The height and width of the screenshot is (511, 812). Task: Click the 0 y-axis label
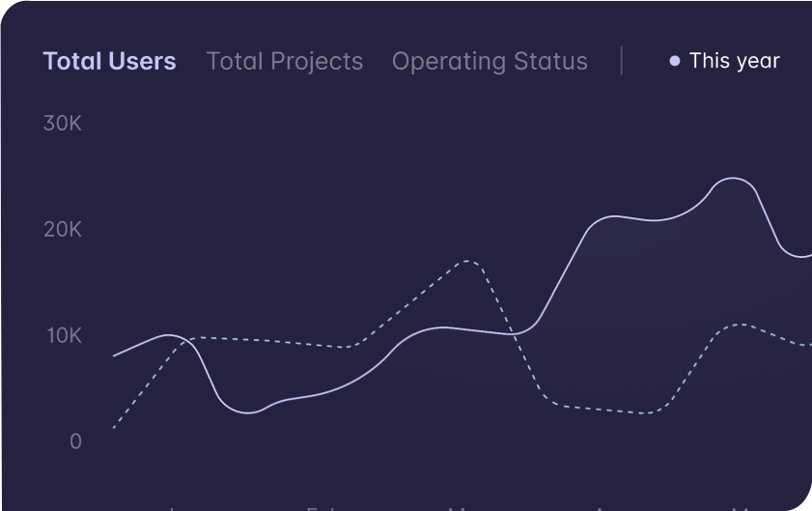[75, 441]
